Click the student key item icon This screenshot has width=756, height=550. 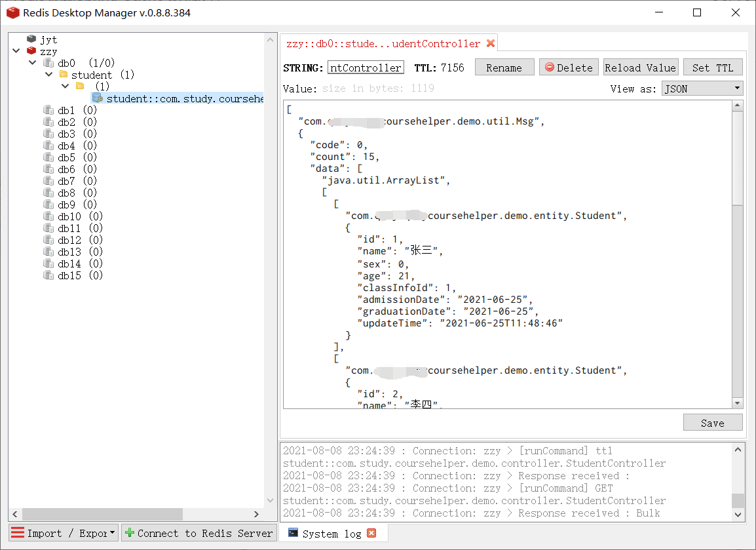(x=98, y=98)
